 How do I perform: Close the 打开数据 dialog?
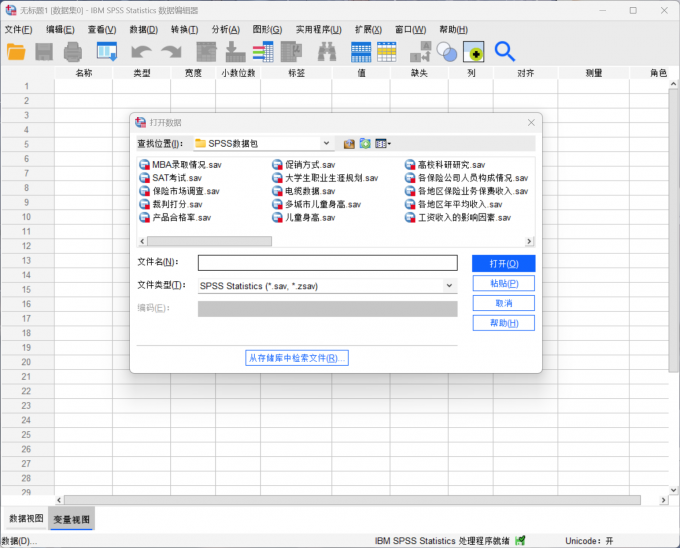531,123
